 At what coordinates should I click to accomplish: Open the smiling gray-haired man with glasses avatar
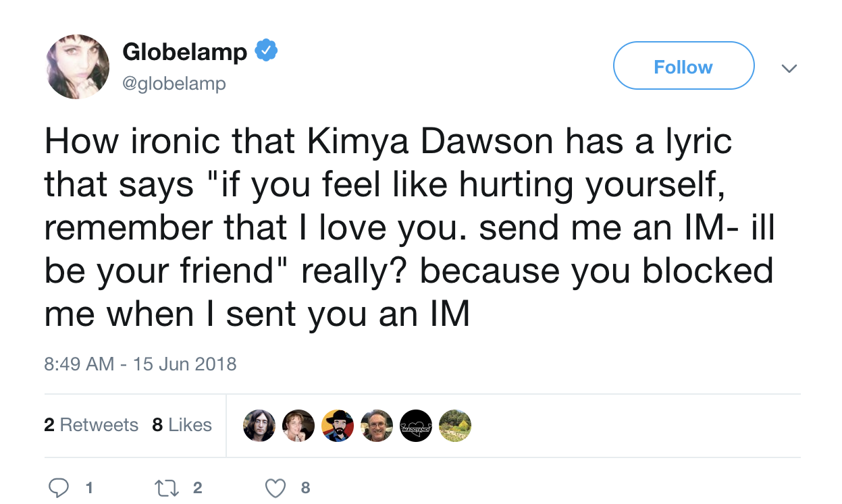377,426
